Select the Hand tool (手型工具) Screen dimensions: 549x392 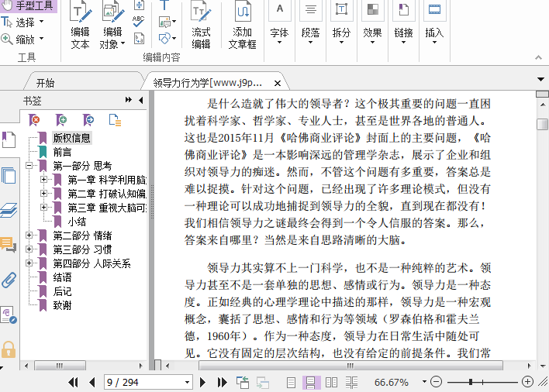tap(28, 6)
